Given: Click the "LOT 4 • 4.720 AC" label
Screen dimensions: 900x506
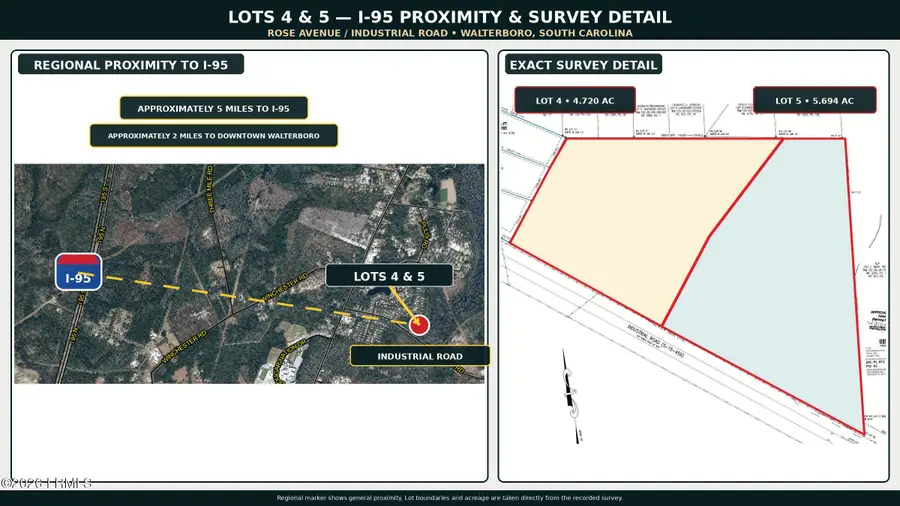Looking at the screenshot, I should click(x=575, y=100).
